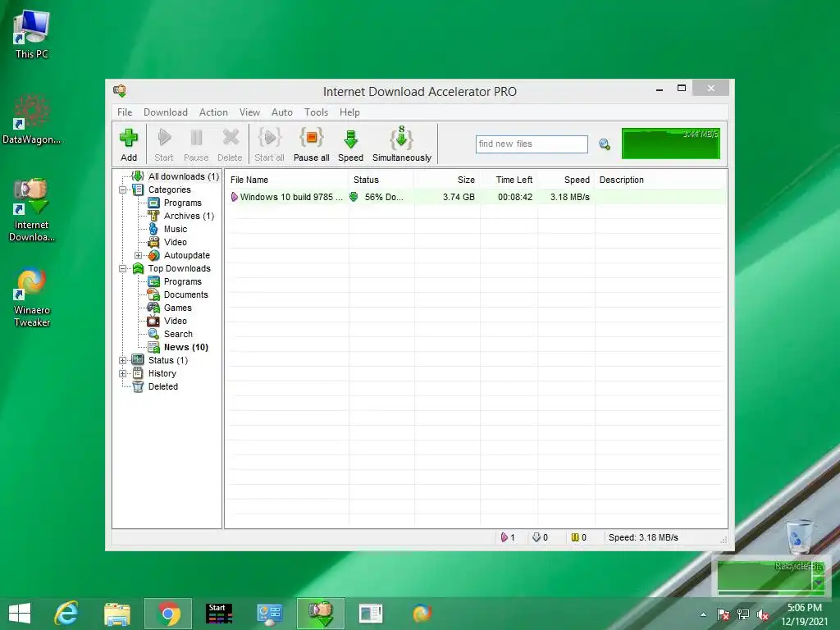
Task: Open the Auto menu
Action: (282, 112)
